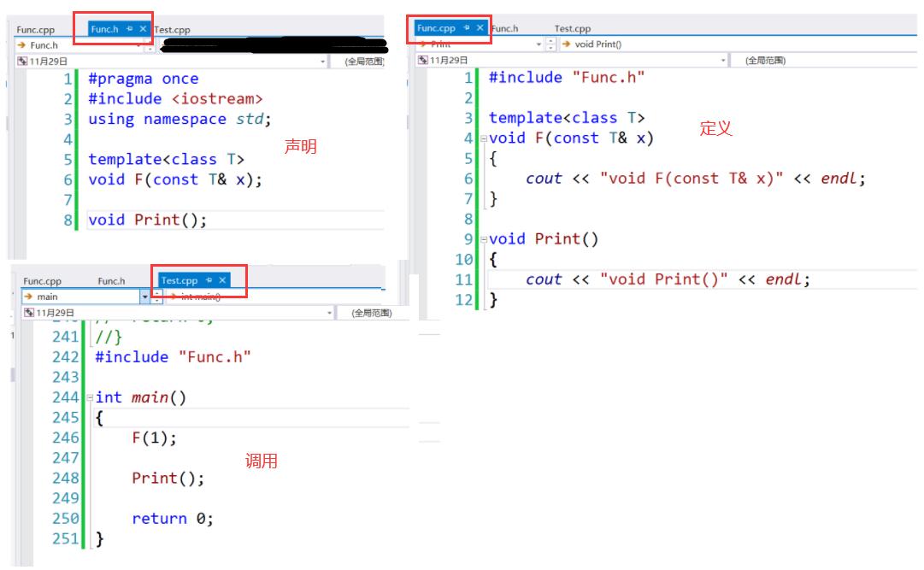Click the Print(); call on line 248
The height and width of the screenshot is (570, 924).
pos(168,479)
